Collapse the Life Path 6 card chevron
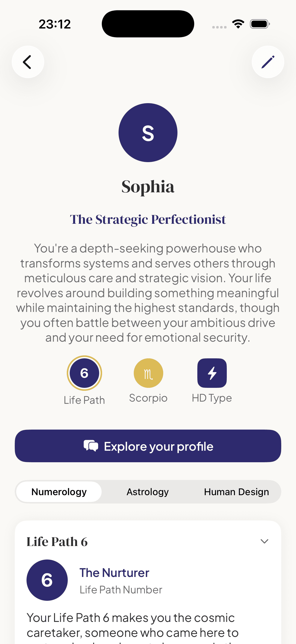The width and height of the screenshot is (296, 644). [x=264, y=541]
